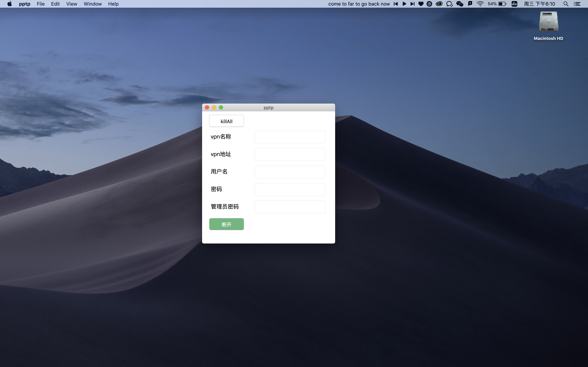Click the heart favorite icon
588x367 pixels.
coord(421,4)
